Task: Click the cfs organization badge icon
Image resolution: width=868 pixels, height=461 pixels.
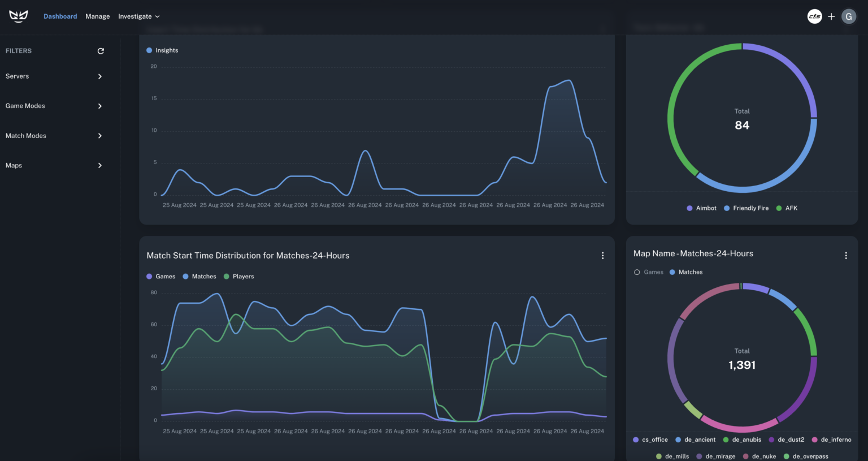Action: [814, 16]
